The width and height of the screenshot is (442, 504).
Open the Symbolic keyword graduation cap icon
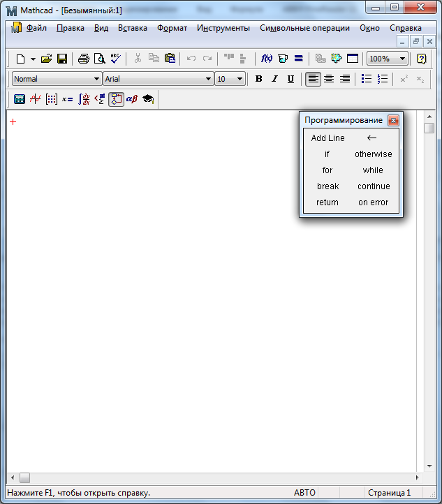[148, 99]
